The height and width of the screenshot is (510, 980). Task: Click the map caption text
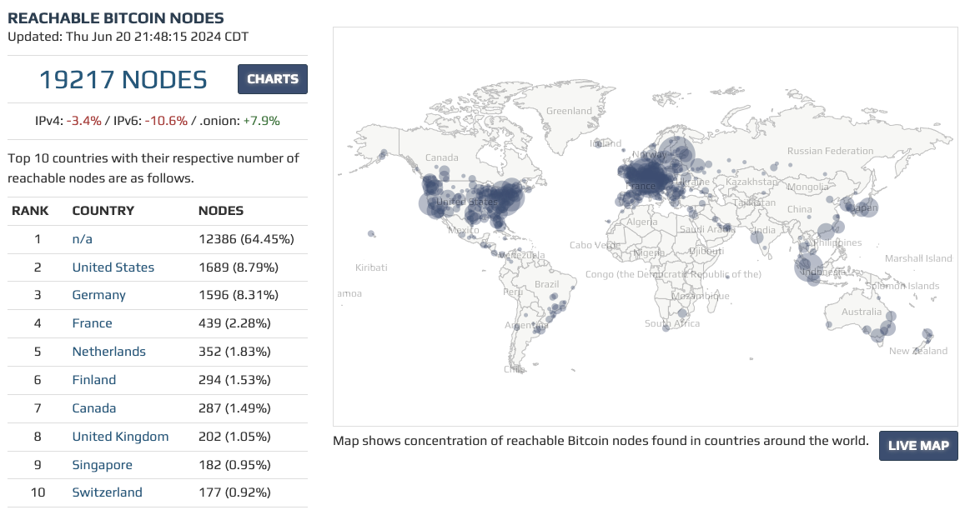[x=601, y=441]
